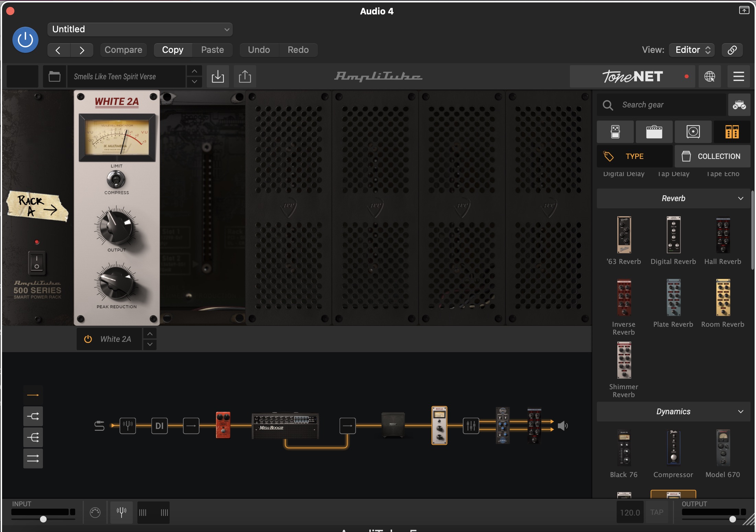Select the TYPE filter tab
Viewport: 756px width, 532px height.
pyautogui.click(x=634, y=156)
